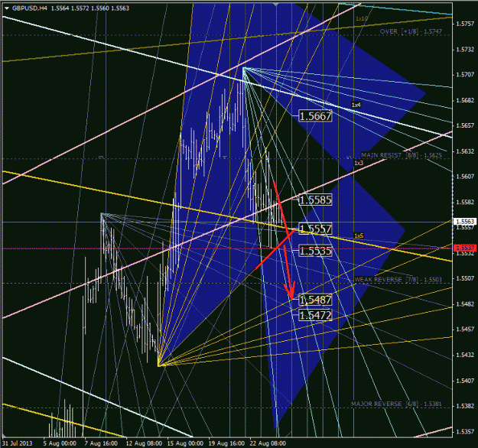Click the 1x3 Gann fan label

tap(359, 163)
